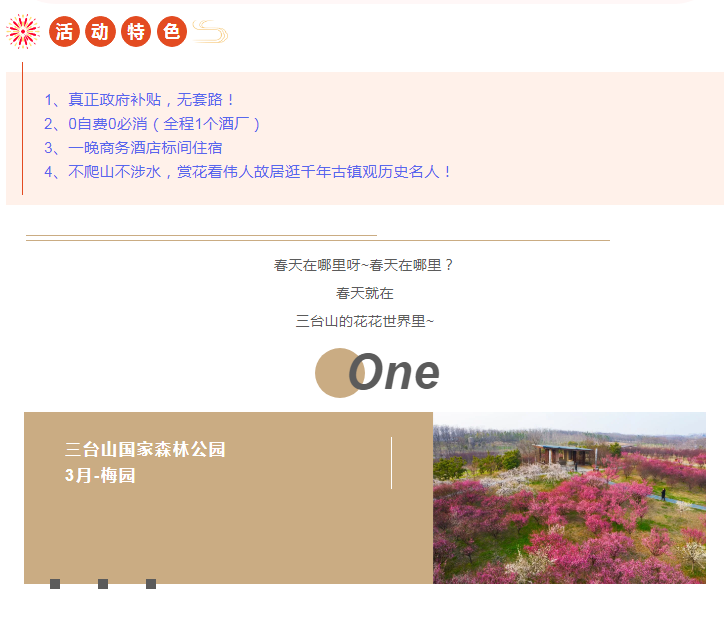728x620 pixels.
Task: Click the orange circle with 特
Action: click(x=136, y=32)
